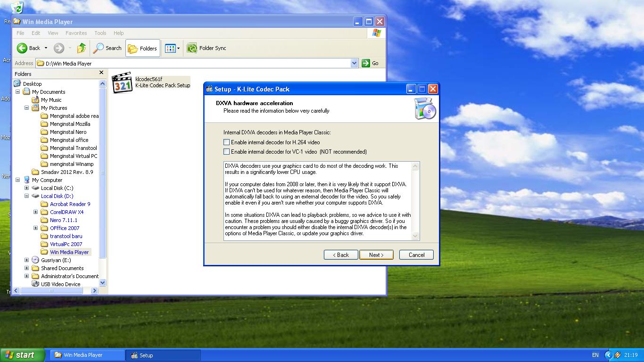Expand the Local Disk (C:) node

27,188
